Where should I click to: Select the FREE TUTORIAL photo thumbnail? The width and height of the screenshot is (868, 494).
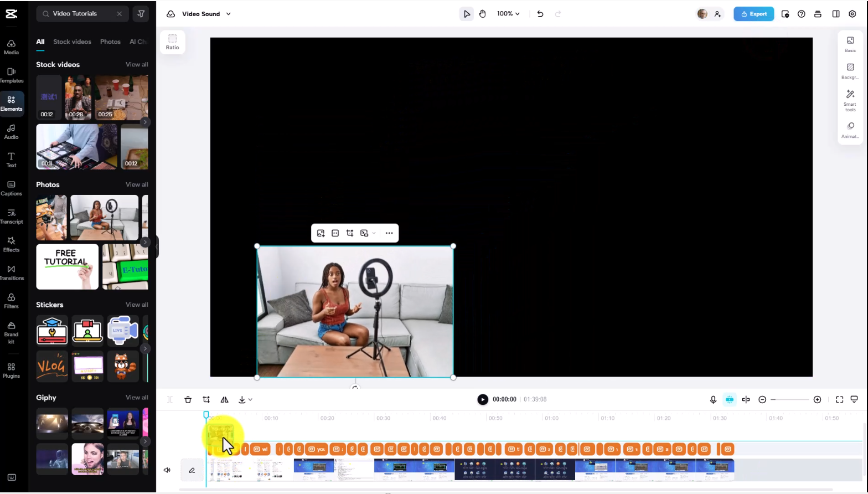[x=68, y=267]
